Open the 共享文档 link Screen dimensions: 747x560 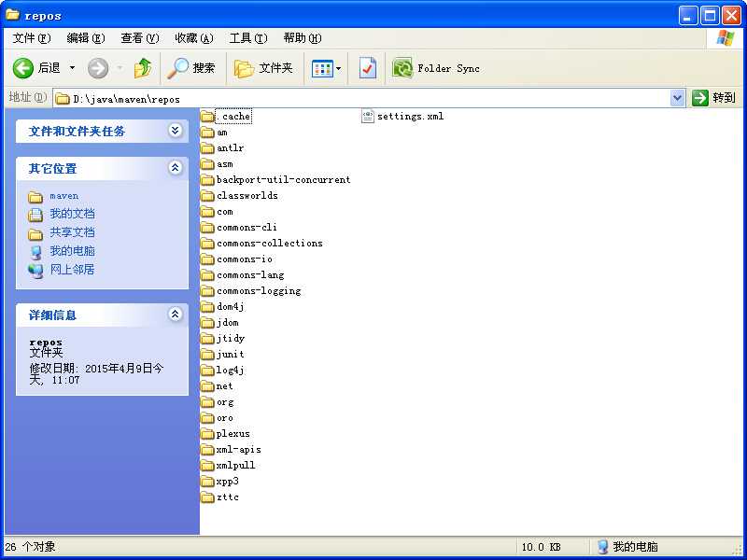pos(72,232)
